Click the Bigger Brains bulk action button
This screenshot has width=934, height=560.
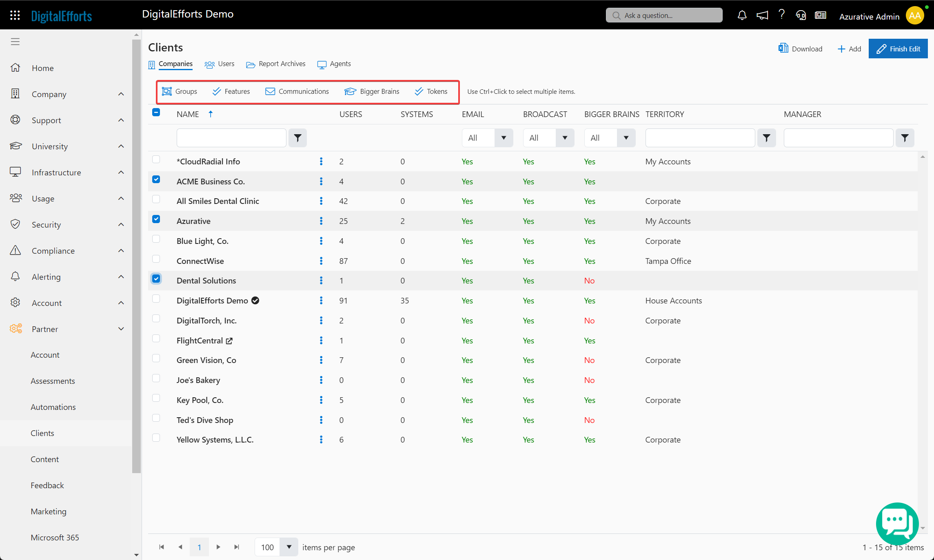coord(372,91)
